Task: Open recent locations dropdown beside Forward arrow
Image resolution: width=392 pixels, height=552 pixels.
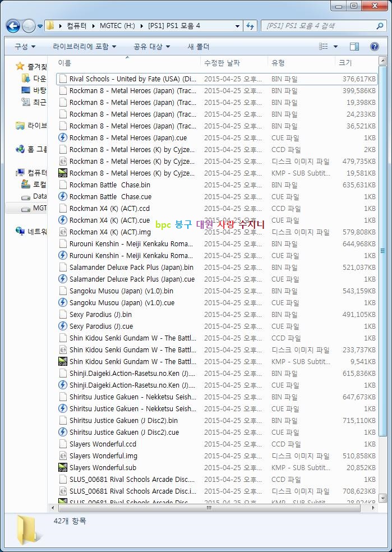Action: click(40, 26)
